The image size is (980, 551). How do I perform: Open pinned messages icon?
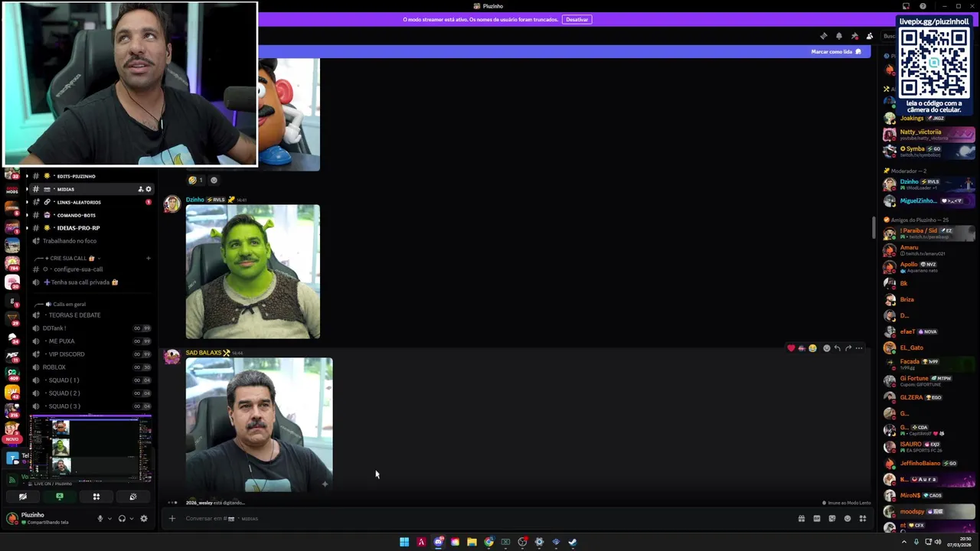(854, 36)
